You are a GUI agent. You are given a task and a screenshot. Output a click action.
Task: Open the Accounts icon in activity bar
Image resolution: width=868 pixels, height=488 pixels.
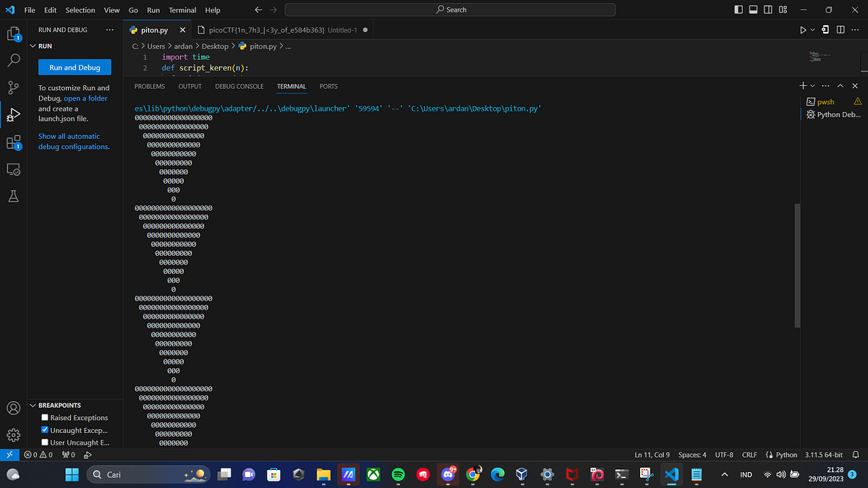coord(13,408)
